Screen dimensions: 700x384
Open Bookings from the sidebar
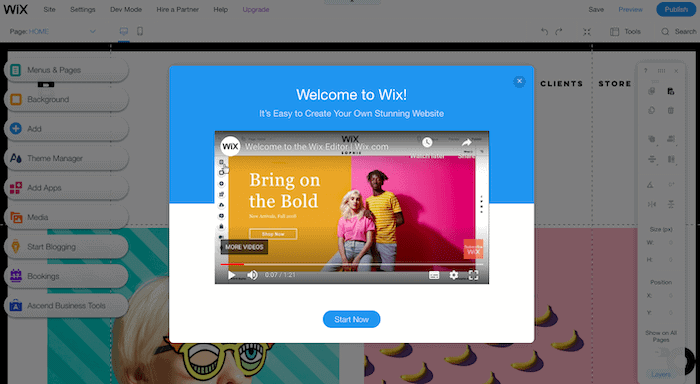click(x=67, y=276)
